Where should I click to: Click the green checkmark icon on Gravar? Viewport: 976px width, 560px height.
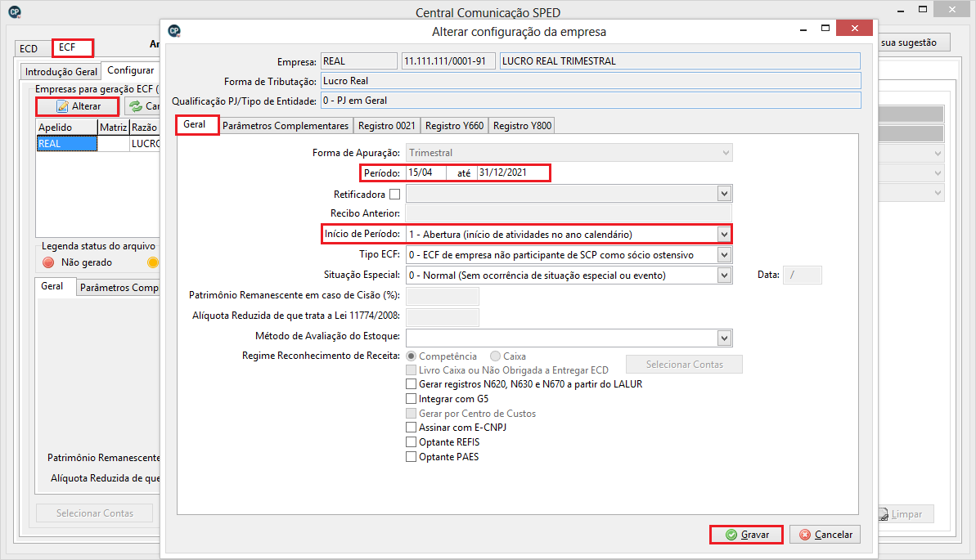[x=731, y=535]
